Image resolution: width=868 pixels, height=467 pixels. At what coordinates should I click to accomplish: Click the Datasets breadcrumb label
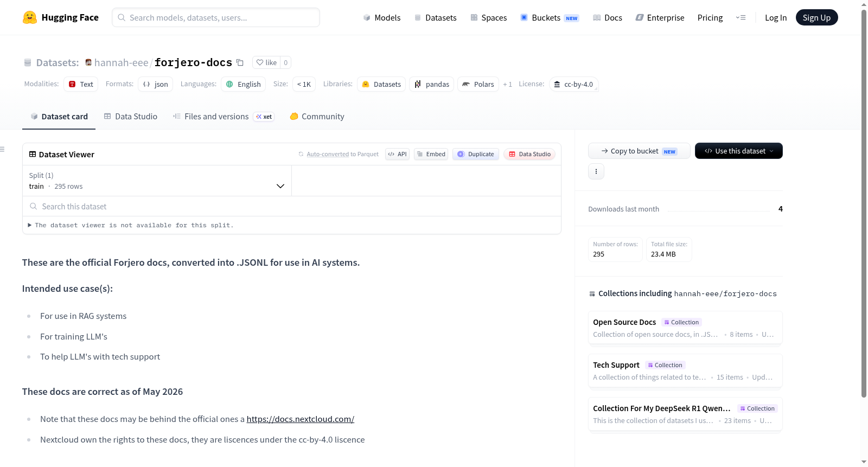coord(58,62)
